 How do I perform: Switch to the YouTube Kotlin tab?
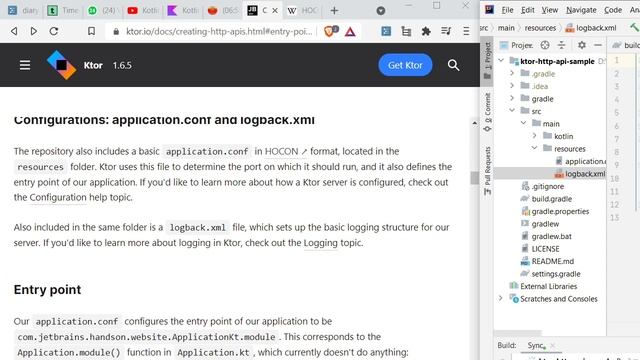pos(142,11)
